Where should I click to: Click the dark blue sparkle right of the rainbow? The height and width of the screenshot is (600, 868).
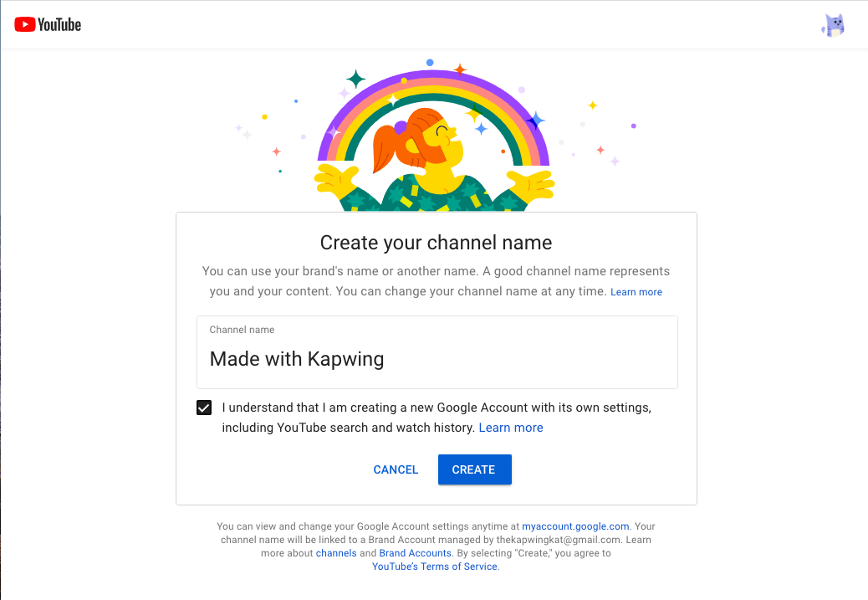535,121
